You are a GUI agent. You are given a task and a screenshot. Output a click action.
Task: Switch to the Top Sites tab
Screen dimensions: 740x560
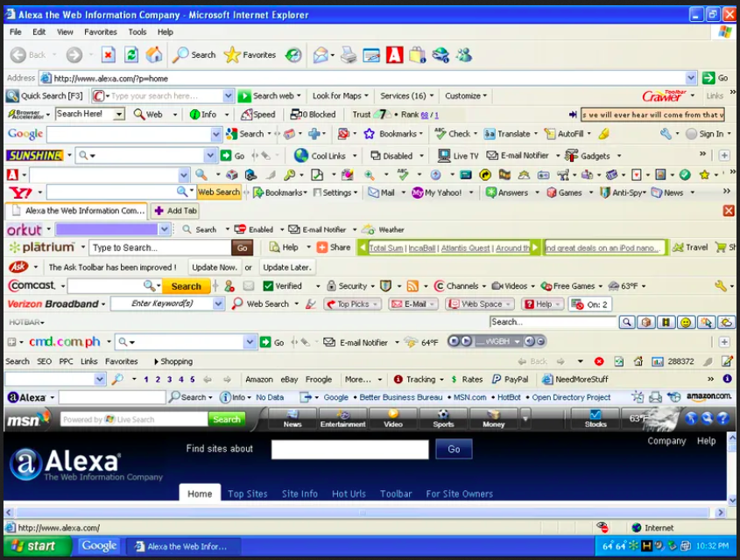pyautogui.click(x=248, y=493)
